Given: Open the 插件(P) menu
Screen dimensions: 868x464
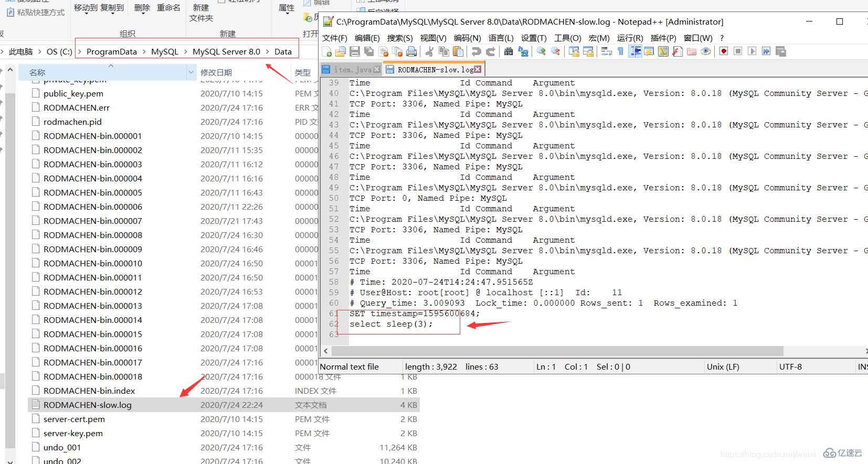Looking at the screenshot, I should click(x=663, y=38).
